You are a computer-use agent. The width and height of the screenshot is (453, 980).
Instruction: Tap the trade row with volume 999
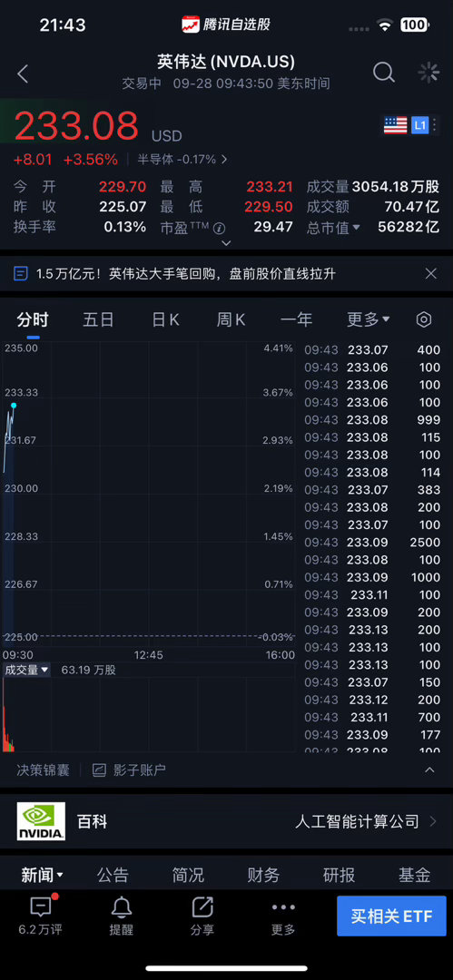pyautogui.click(x=372, y=420)
